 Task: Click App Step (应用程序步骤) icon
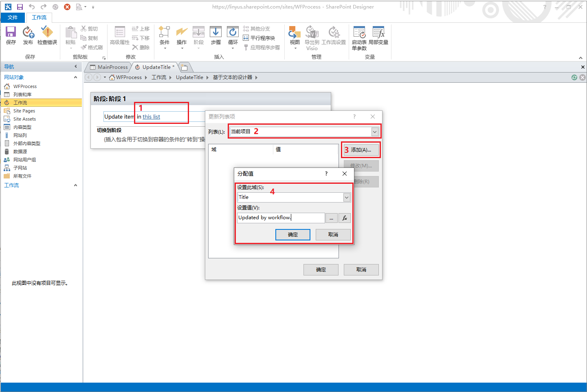coord(262,47)
